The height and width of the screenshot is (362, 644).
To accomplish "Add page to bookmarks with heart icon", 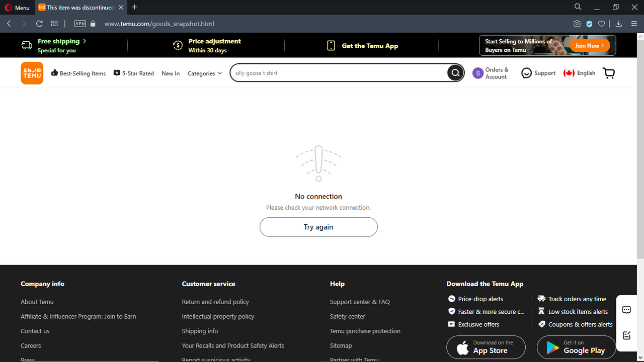I will click(601, 24).
